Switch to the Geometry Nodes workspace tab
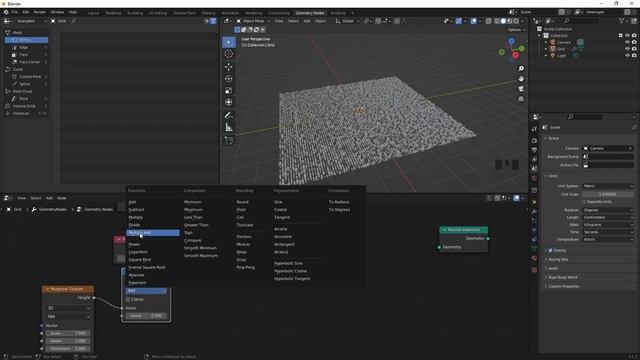The height and width of the screenshot is (360, 640). [x=310, y=13]
